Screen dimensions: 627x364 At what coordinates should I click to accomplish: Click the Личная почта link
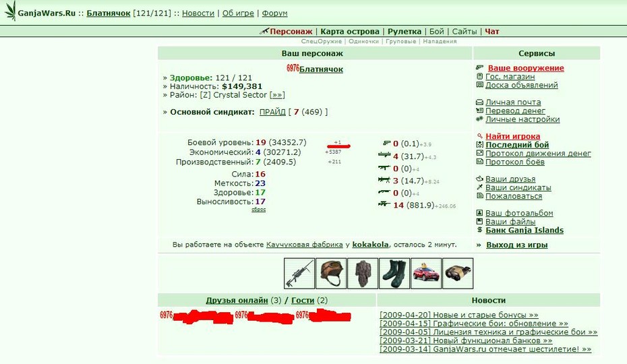513,102
